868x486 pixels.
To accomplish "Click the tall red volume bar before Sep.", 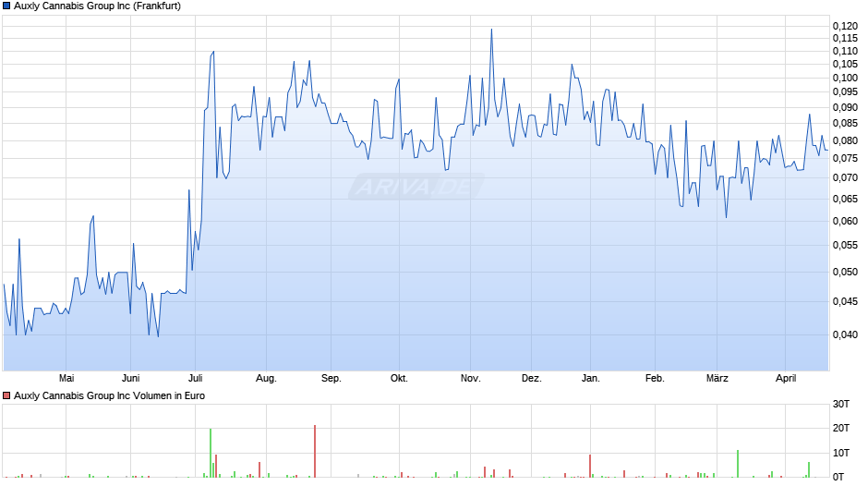I will tap(315, 451).
